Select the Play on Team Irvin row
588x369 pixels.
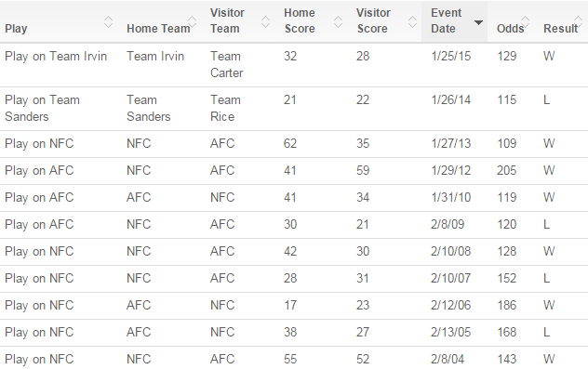pyautogui.click(x=294, y=65)
